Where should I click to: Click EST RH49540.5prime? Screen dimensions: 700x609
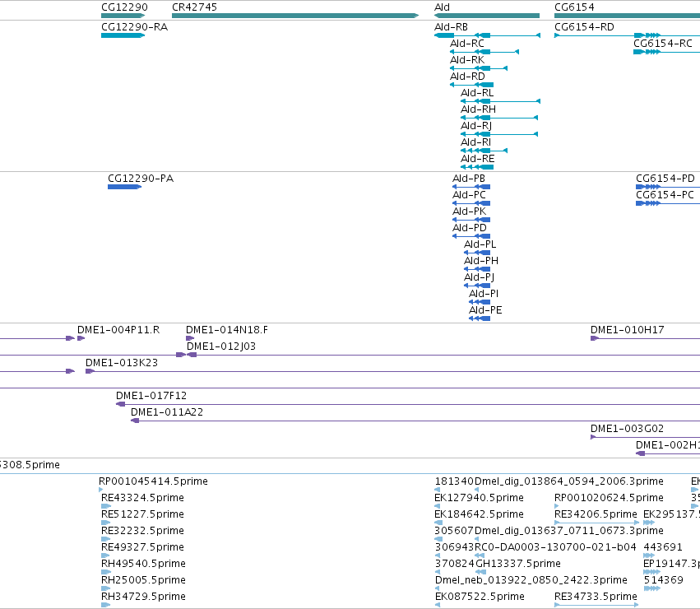point(143,564)
